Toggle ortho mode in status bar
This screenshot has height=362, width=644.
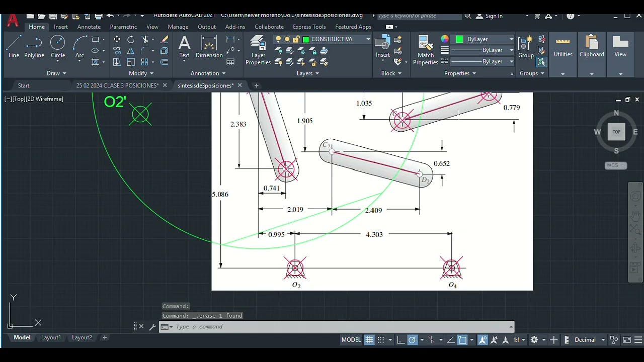[400, 340]
